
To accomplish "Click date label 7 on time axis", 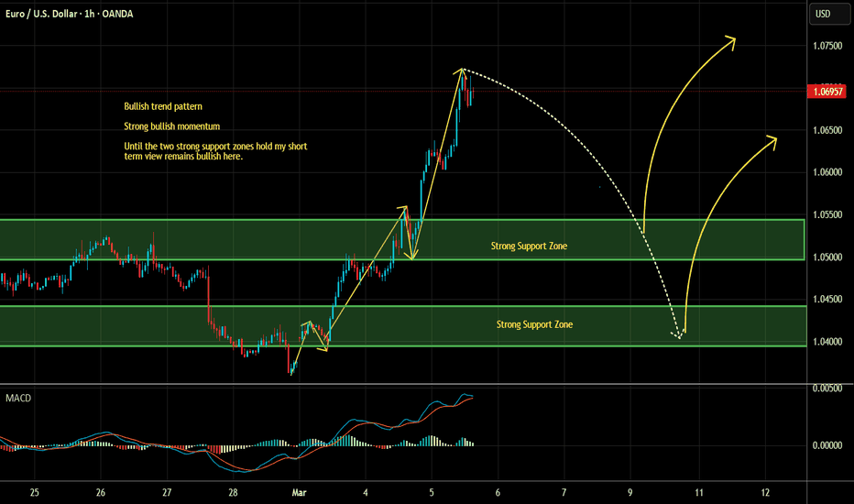I will (x=564, y=493).
